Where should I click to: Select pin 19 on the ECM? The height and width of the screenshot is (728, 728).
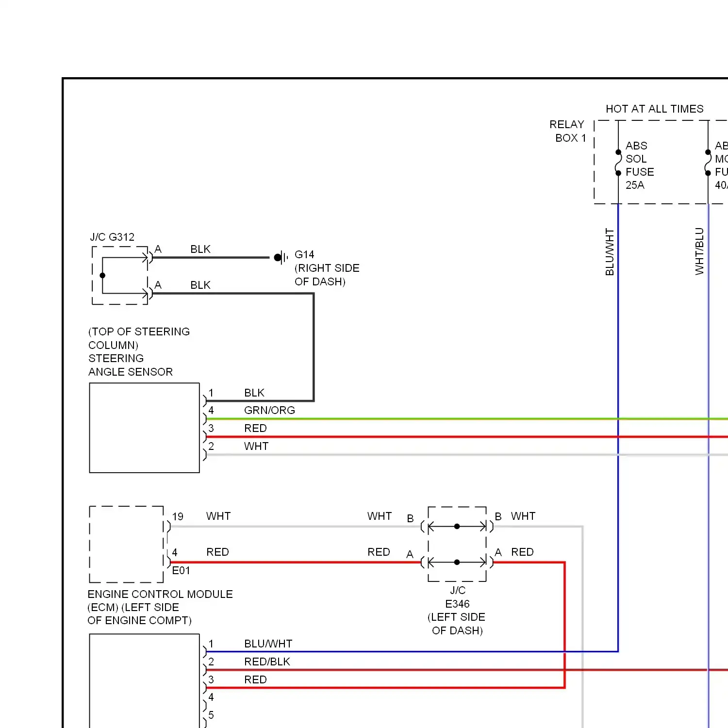tap(178, 516)
